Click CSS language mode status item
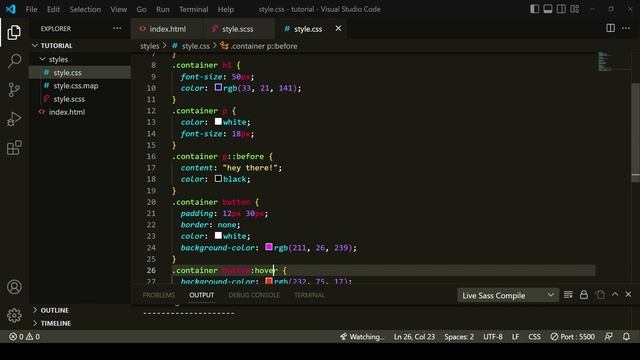 click(534, 337)
